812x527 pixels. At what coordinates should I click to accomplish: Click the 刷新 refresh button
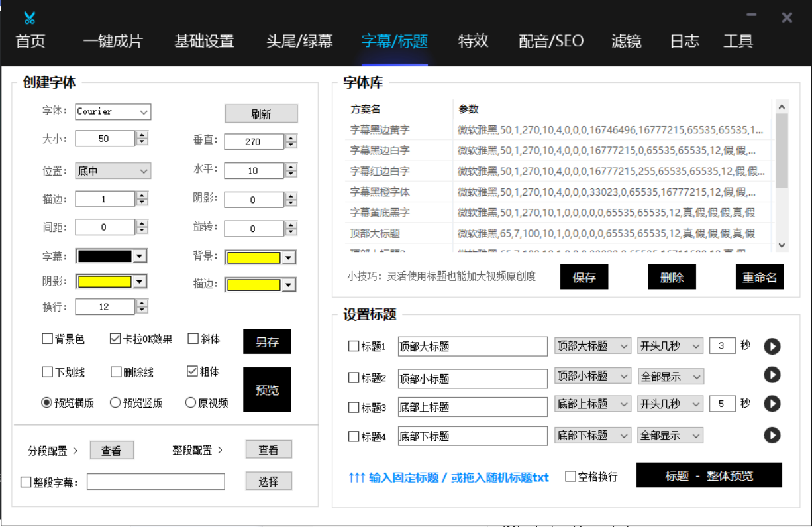coord(261,114)
